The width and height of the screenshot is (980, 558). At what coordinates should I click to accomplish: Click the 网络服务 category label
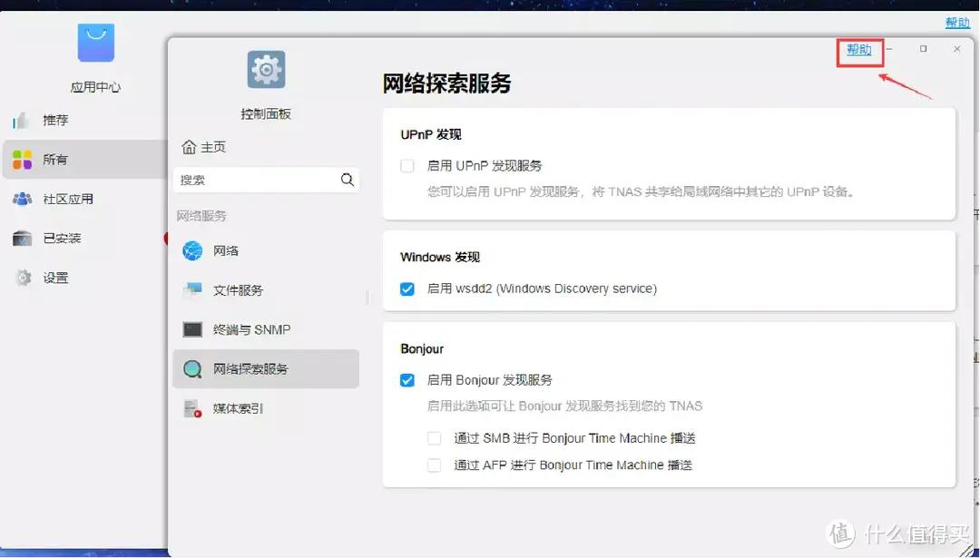[x=201, y=216]
